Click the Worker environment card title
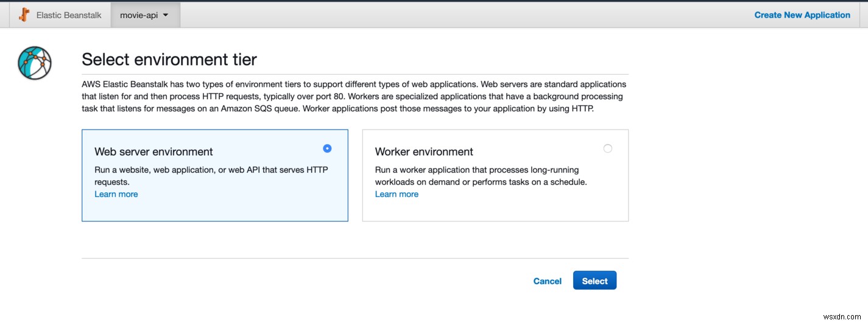Screen dimensions: 868x323 pyautogui.click(x=424, y=151)
